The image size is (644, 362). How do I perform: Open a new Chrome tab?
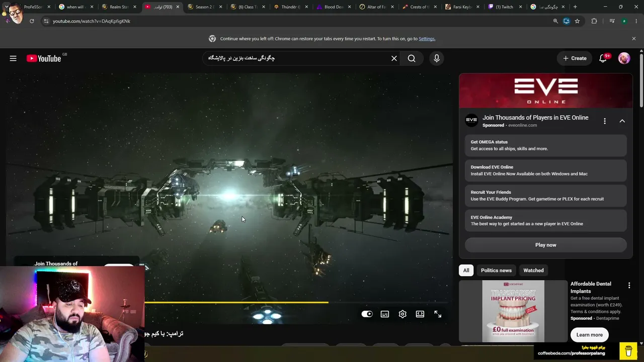(x=575, y=7)
